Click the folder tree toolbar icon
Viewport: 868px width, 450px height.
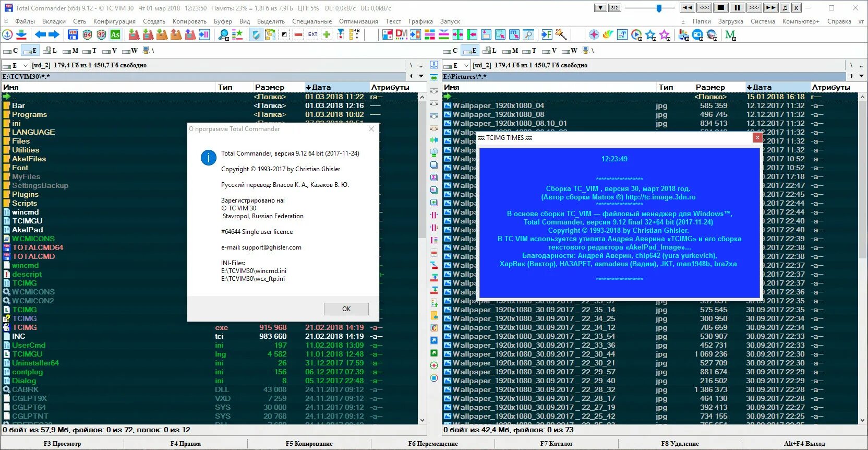(x=270, y=35)
